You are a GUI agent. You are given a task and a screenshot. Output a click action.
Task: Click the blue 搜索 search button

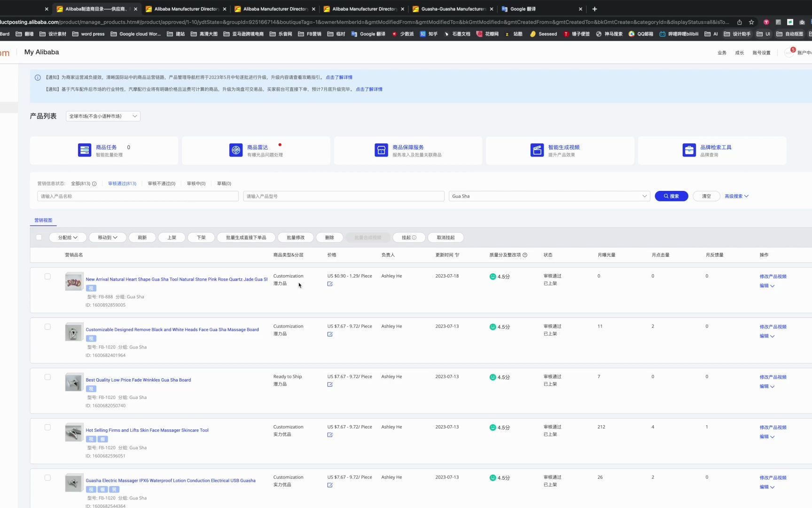click(671, 196)
